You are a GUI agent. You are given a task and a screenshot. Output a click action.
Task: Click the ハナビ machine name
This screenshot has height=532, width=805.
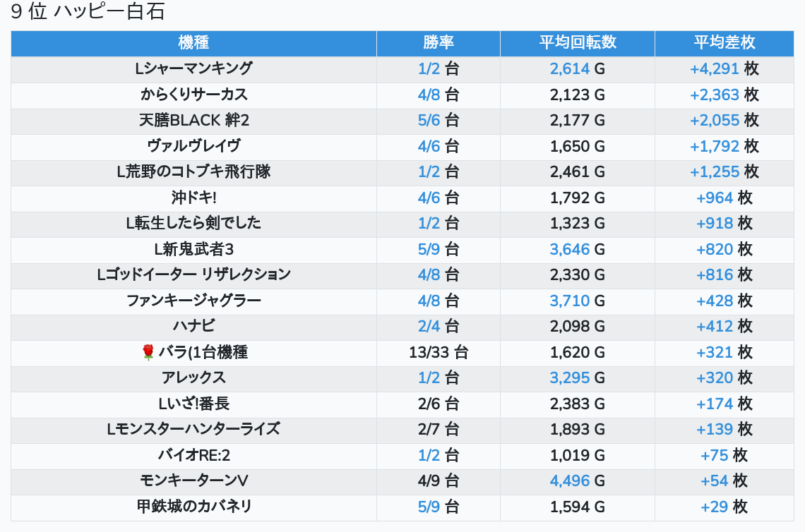tap(193, 326)
